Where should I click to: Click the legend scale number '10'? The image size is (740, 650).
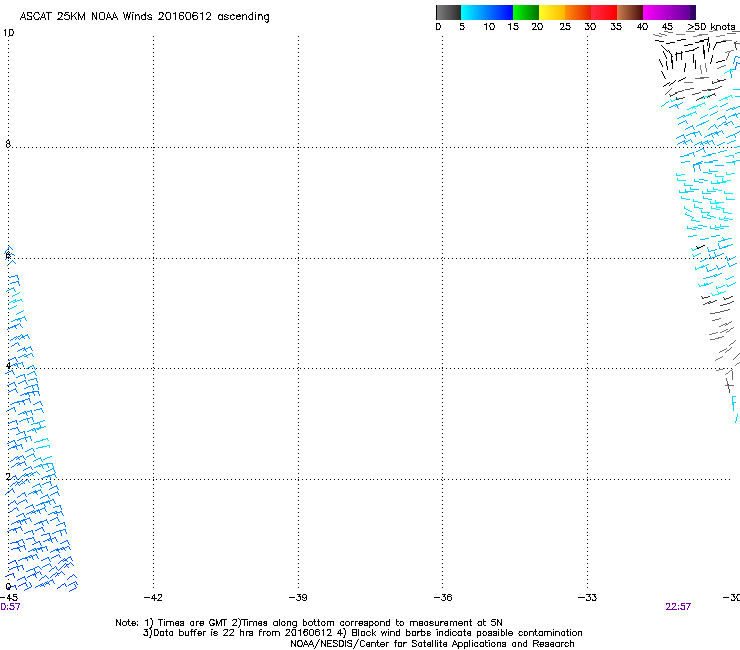[x=489, y=27]
